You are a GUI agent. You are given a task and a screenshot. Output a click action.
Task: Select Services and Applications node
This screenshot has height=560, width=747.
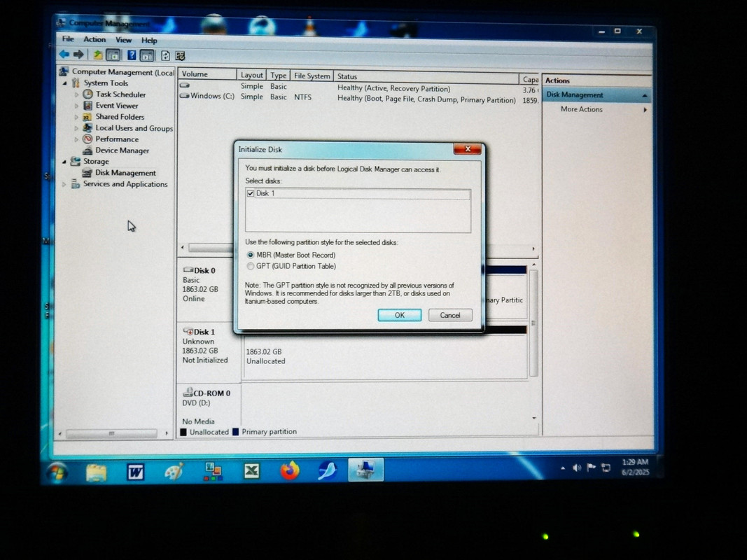[x=125, y=184]
